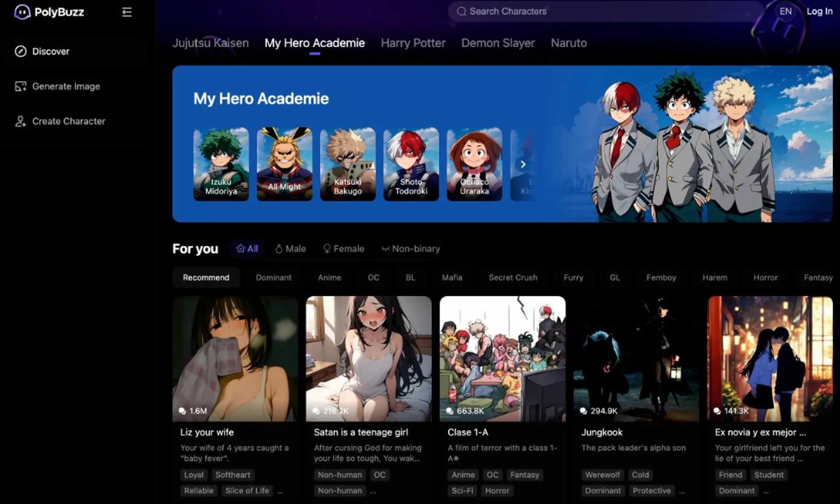Advance the character carousel with the arrow
840x504 pixels.
point(523,164)
